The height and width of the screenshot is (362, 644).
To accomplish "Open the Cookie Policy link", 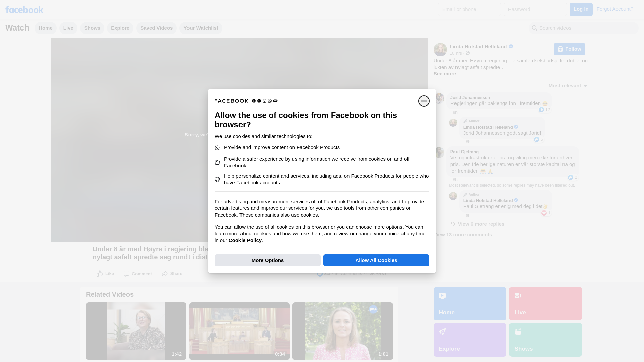I will [x=245, y=240].
